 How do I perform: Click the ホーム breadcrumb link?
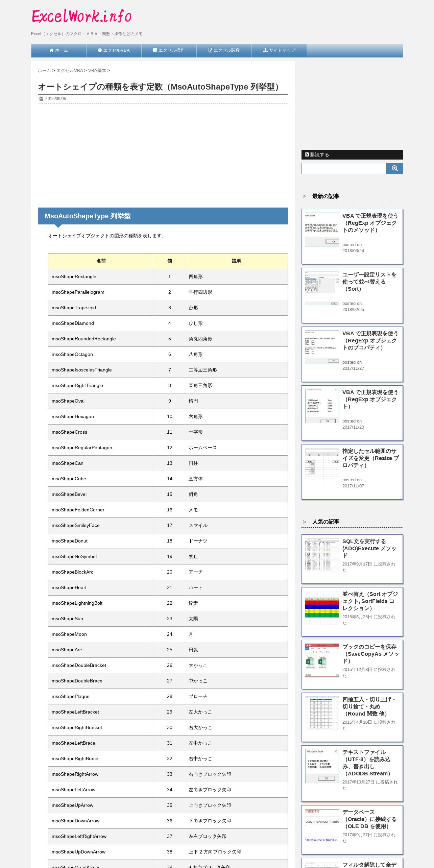pyautogui.click(x=44, y=71)
